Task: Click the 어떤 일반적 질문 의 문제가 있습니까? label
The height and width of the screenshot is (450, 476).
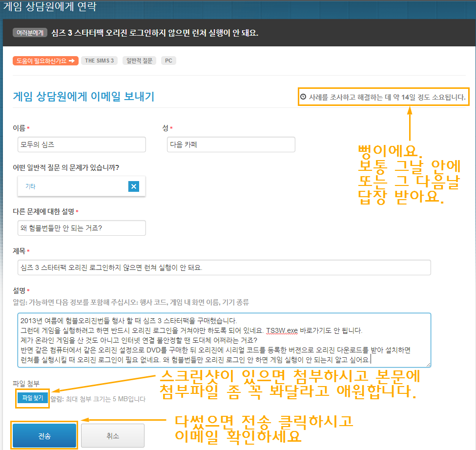Action: click(x=66, y=167)
